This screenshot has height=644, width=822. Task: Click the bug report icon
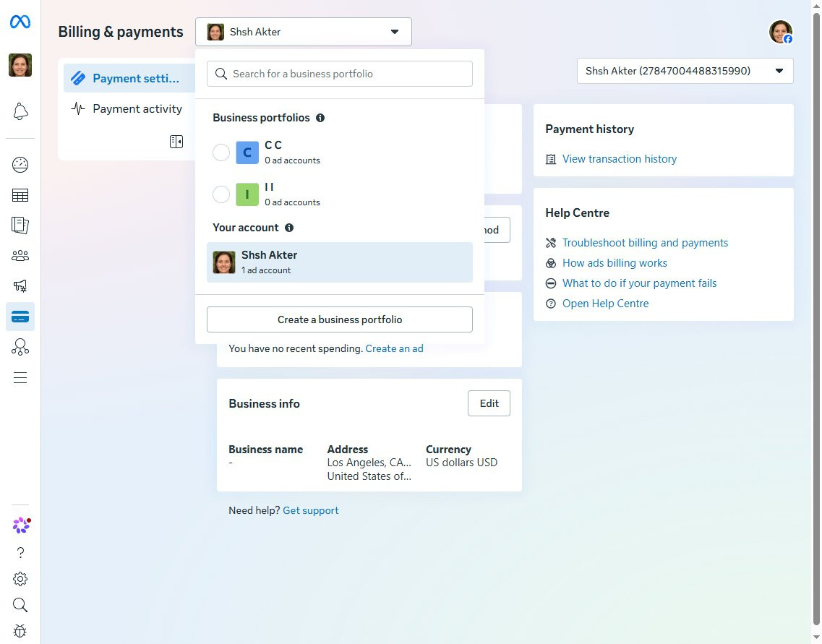click(x=20, y=631)
